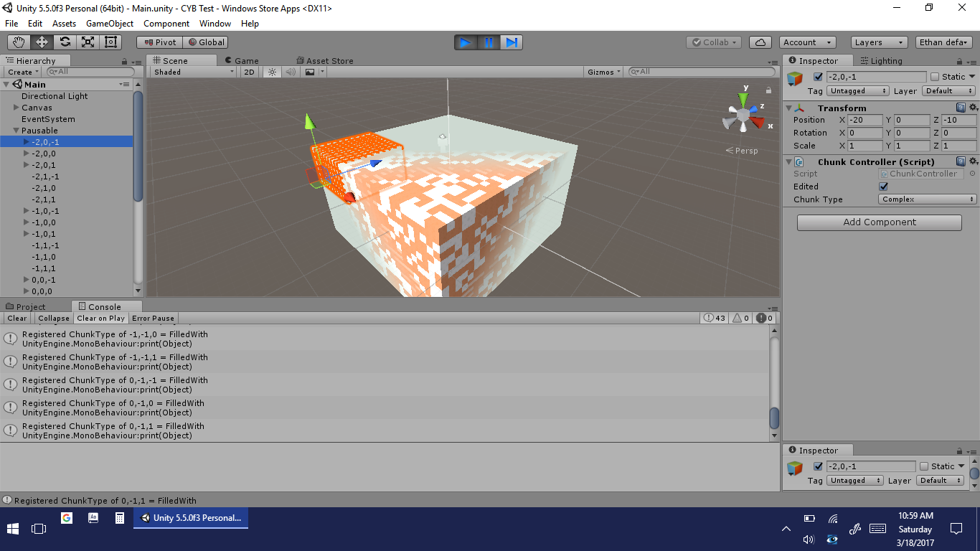Open Cloud services icon
The height and width of the screenshot is (551, 980).
760,42
